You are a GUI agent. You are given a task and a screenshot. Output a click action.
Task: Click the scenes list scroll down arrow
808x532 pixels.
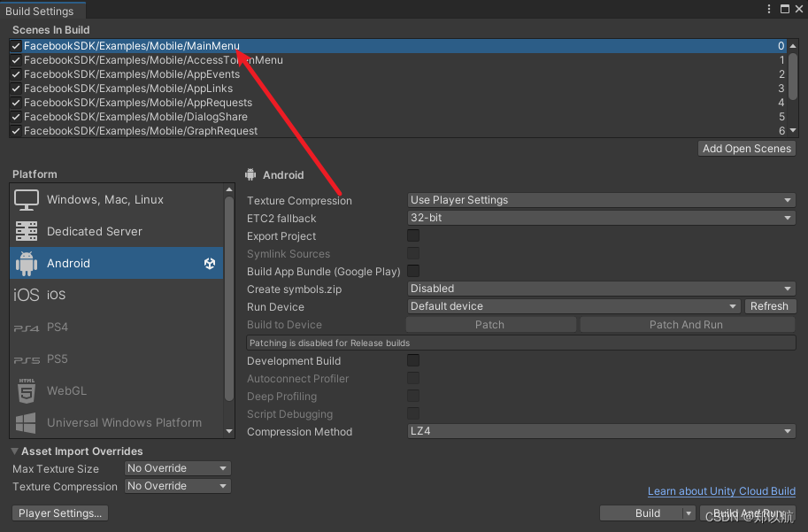pos(793,130)
